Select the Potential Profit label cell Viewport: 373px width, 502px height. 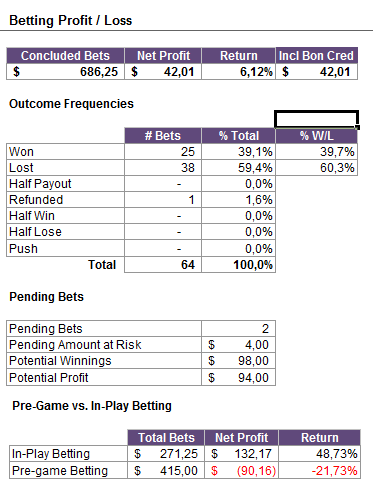pyautogui.click(x=104, y=377)
